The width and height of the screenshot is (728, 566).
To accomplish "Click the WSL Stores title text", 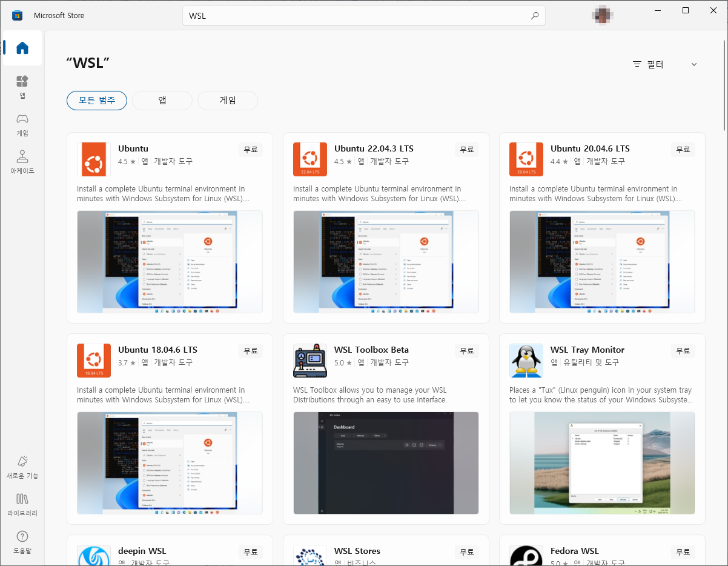I will tap(357, 551).
